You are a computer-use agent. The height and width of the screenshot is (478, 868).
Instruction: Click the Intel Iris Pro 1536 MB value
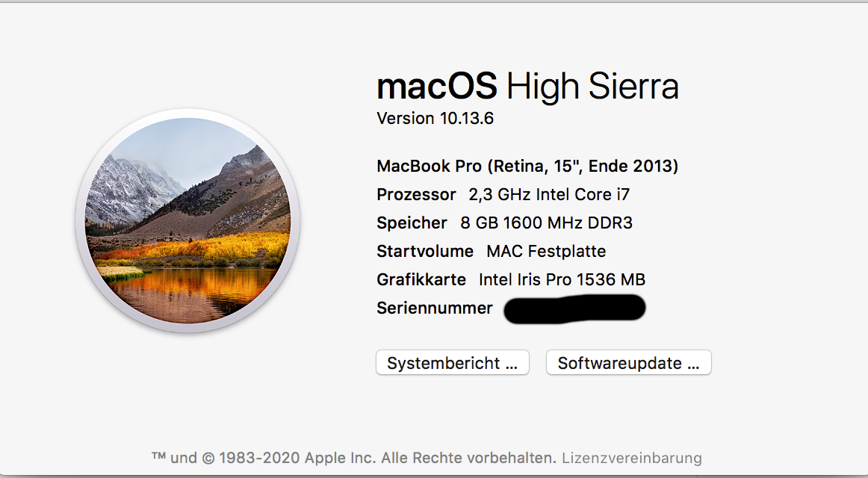tap(562, 279)
